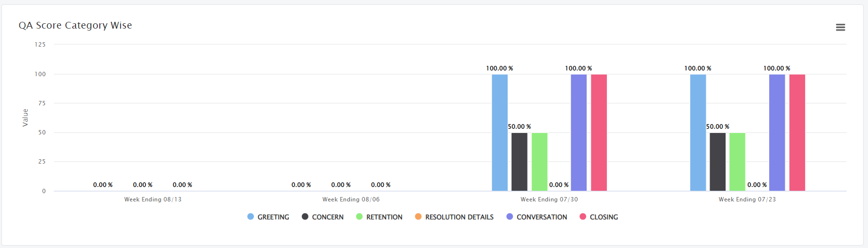
Task: Toggle RETENTION legend item
Action: [x=384, y=217]
